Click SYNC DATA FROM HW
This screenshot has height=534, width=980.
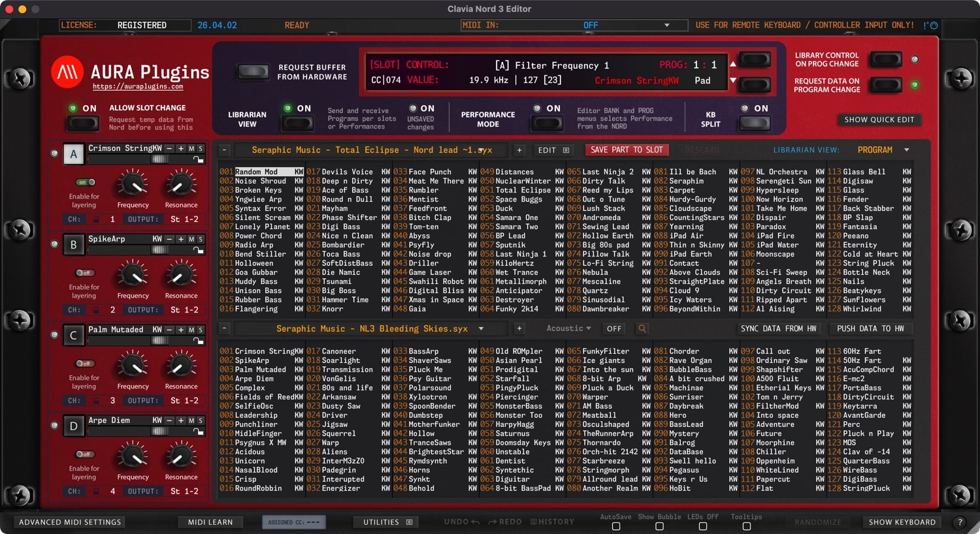[x=779, y=328]
